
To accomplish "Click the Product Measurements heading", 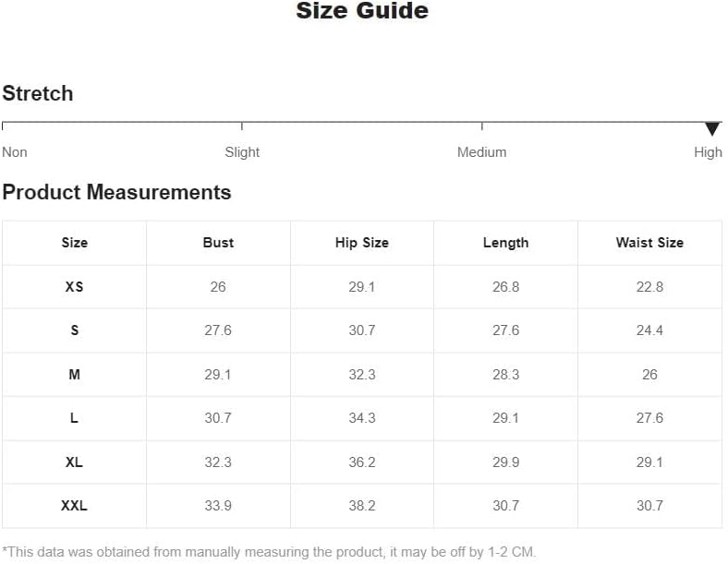I will 116,192.
